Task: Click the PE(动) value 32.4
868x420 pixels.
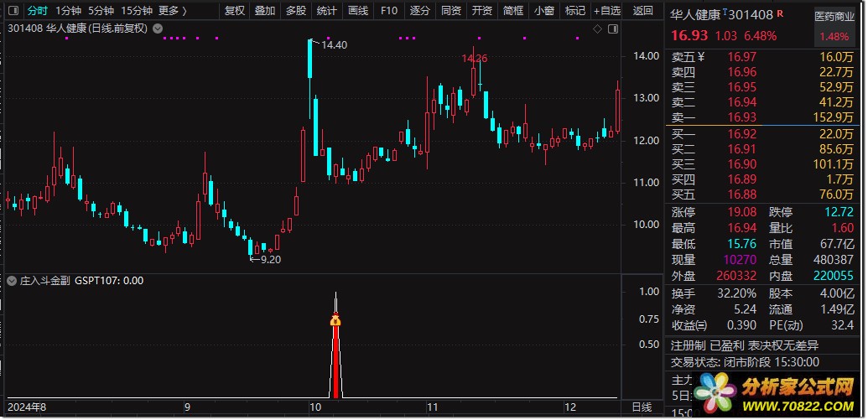Action: pos(842,325)
